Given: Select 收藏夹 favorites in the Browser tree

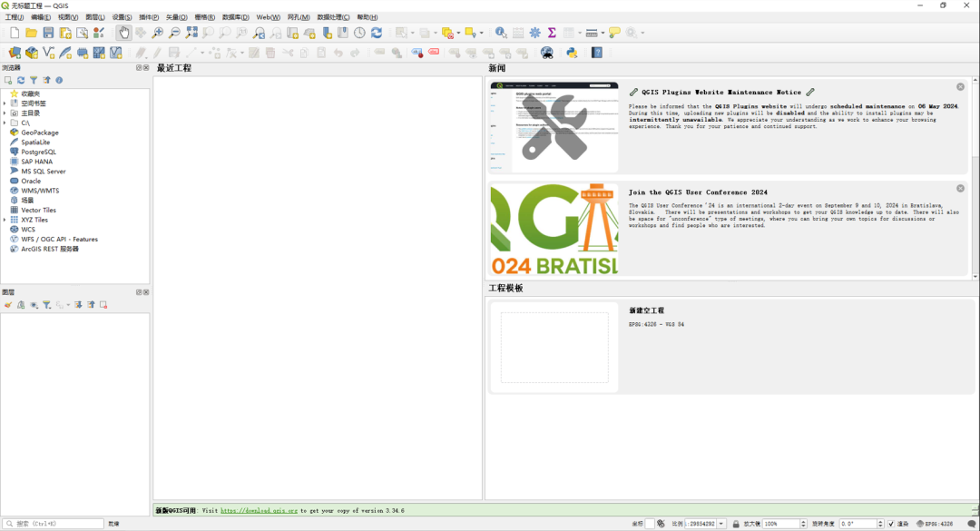Looking at the screenshot, I should pyautogui.click(x=31, y=93).
